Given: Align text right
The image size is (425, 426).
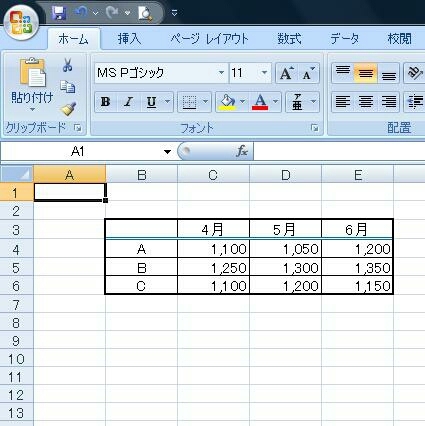Looking at the screenshot, I should 388,102.
